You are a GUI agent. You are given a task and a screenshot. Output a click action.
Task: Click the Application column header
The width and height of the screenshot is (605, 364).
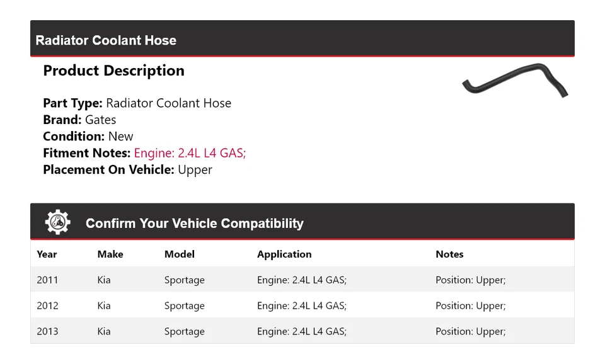pyautogui.click(x=284, y=254)
